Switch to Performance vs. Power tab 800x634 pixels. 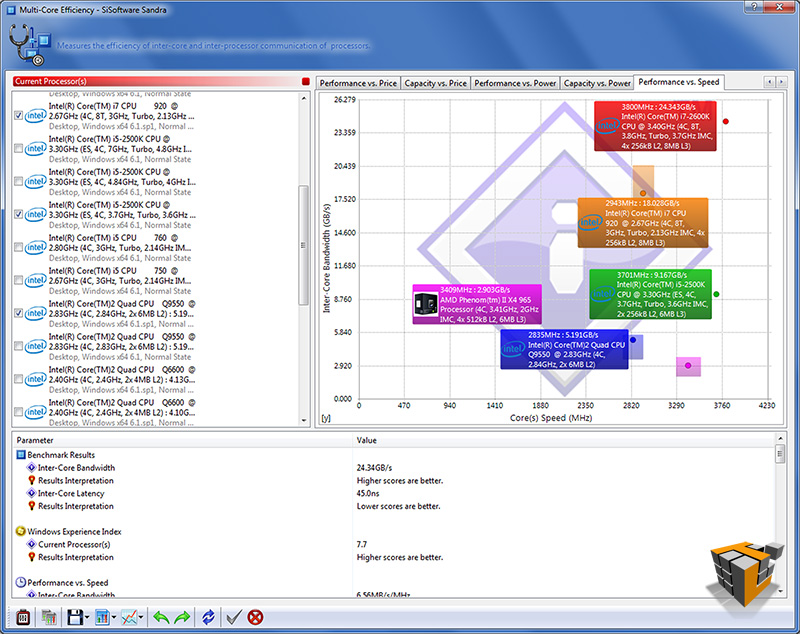tap(515, 83)
